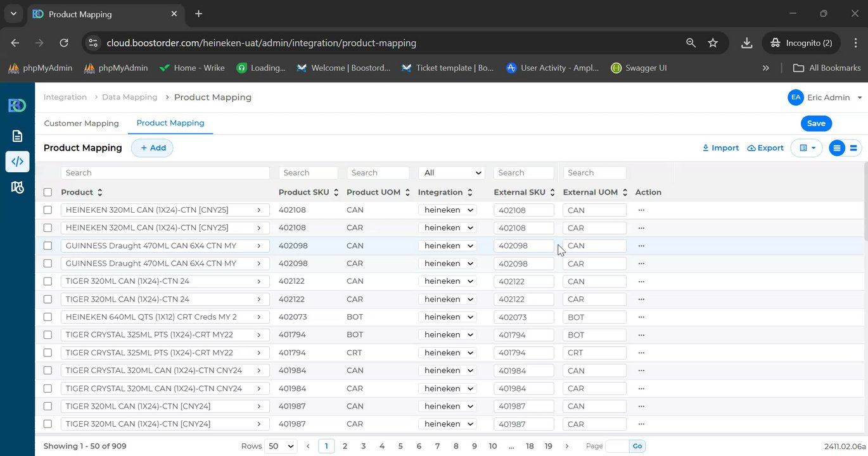Open the Integration filter dropdown showing All
Screen dimensions: 868x456
click(451, 173)
